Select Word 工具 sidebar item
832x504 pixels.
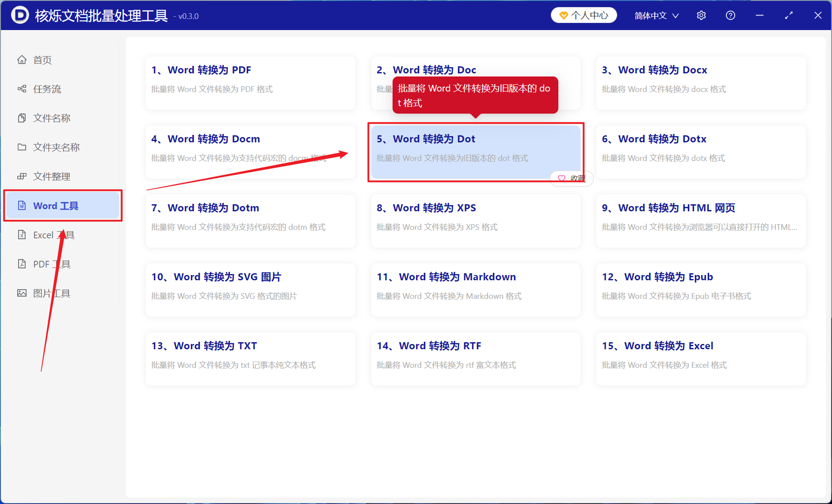[x=62, y=206]
